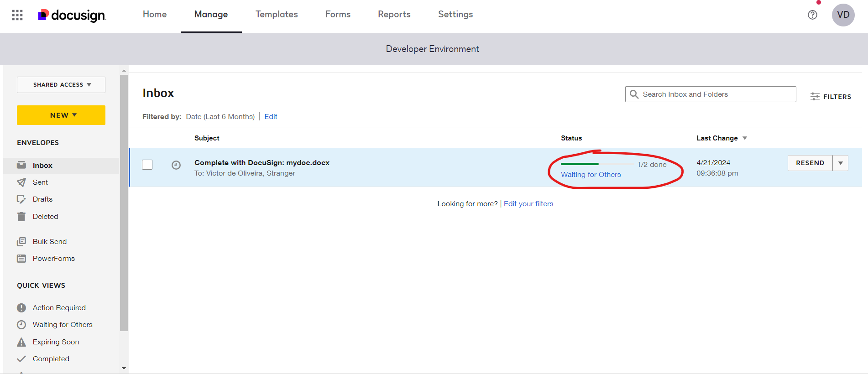Open the Completed quick view
Image resolution: width=868 pixels, height=374 pixels.
coord(51,359)
